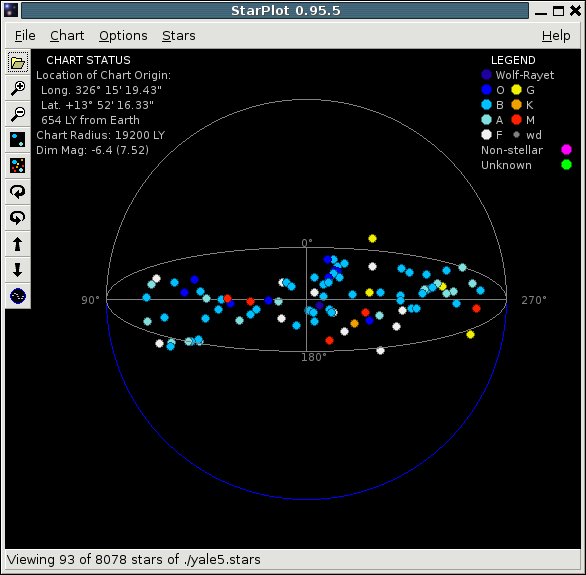Image resolution: width=586 pixels, height=575 pixels.
Task: Zoom out with the magnifier minus icon
Action: [x=18, y=114]
